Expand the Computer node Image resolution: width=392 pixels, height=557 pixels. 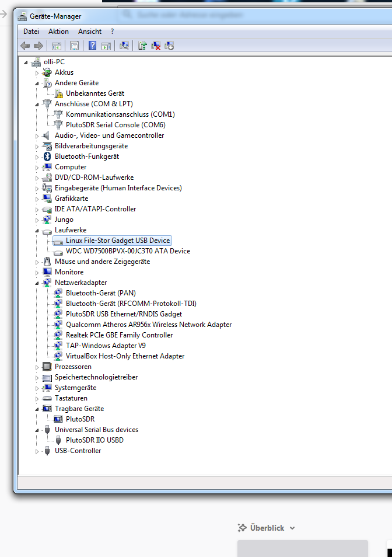coord(37,168)
